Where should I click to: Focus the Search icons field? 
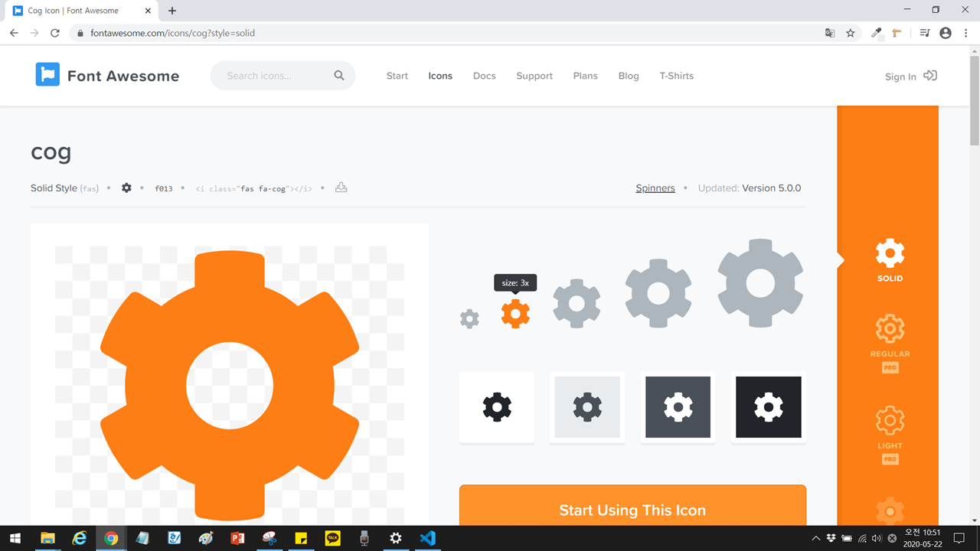pyautogui.click(x=283, y=76)
